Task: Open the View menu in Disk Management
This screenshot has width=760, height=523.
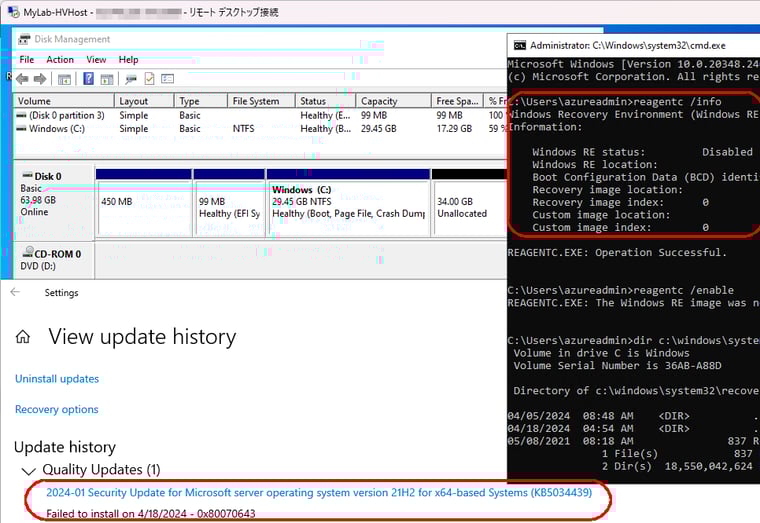Action: (96, 60)
